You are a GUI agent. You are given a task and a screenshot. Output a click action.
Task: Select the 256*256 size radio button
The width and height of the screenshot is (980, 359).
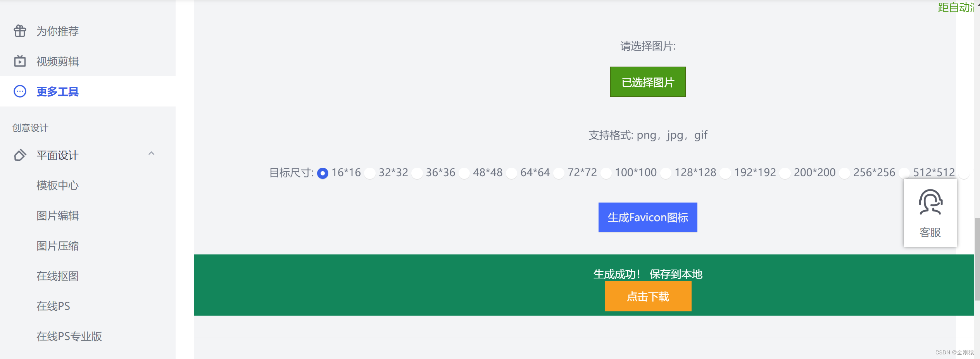[845, 173]
